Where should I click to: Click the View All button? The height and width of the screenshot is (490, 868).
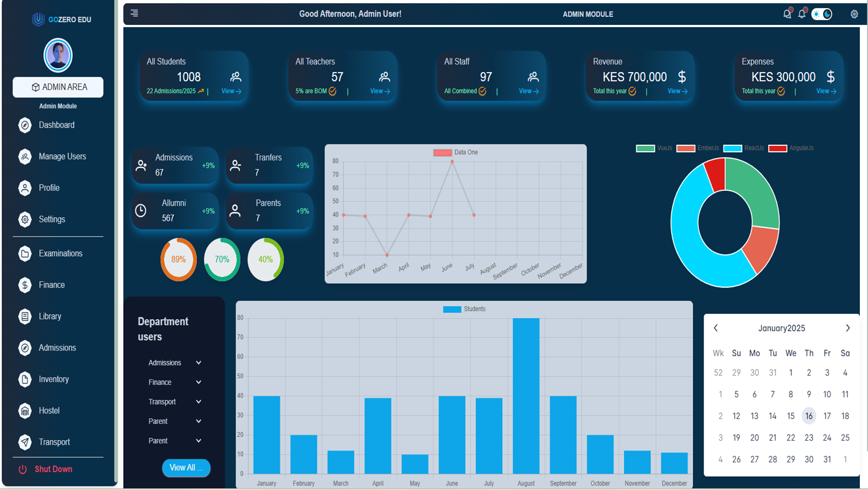186,468
